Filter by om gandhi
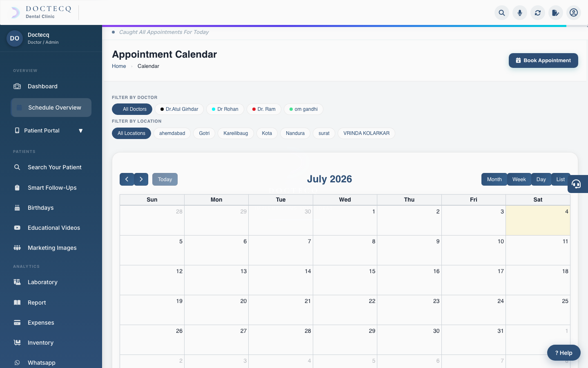Viewport: 588px width, 368px height. click(x=303, y=109)
